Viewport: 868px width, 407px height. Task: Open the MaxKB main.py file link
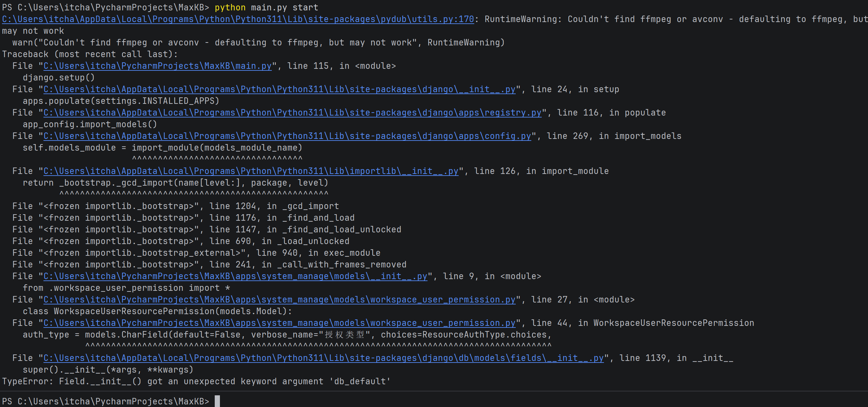point(157,66)
